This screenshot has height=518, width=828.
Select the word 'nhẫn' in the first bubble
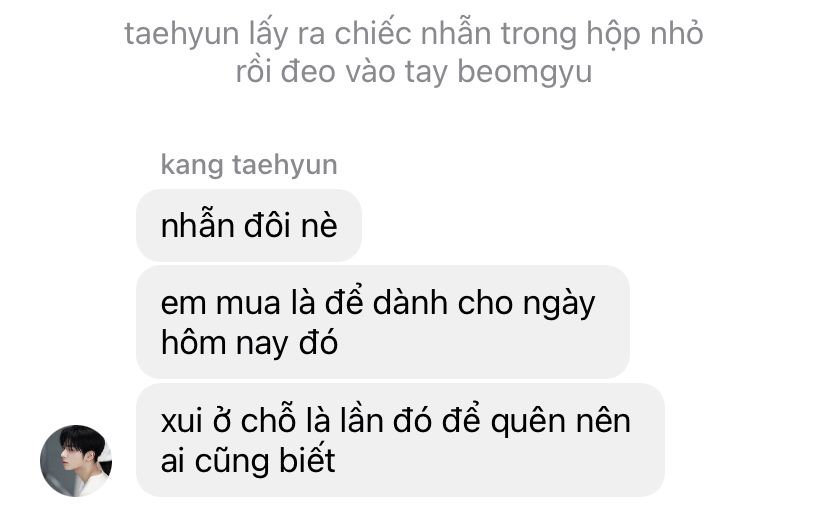pos(197,224)
